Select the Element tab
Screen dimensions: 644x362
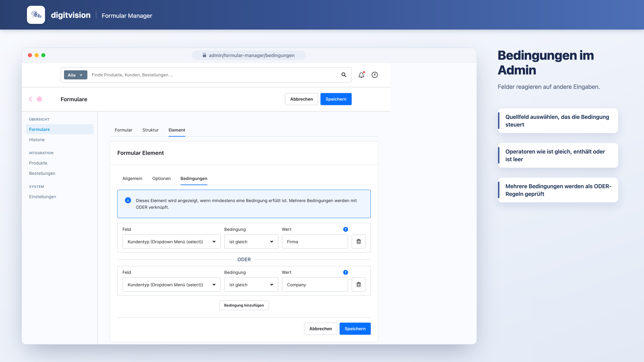click(177, 130)
